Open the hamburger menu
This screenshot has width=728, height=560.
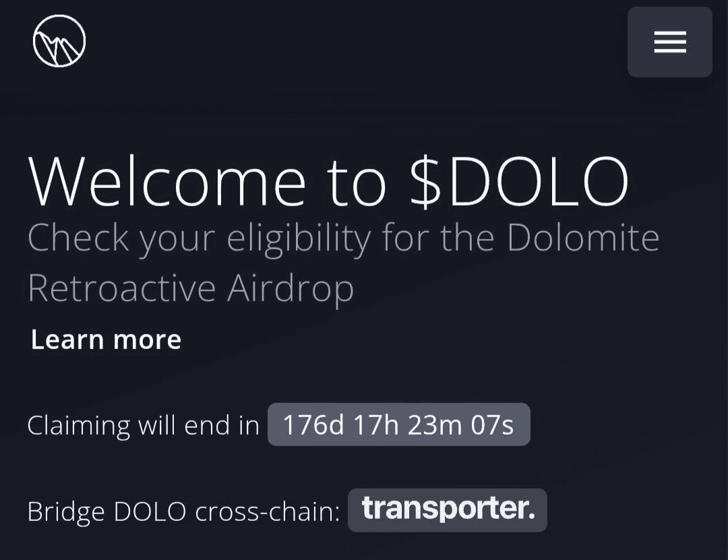(669, 42)
